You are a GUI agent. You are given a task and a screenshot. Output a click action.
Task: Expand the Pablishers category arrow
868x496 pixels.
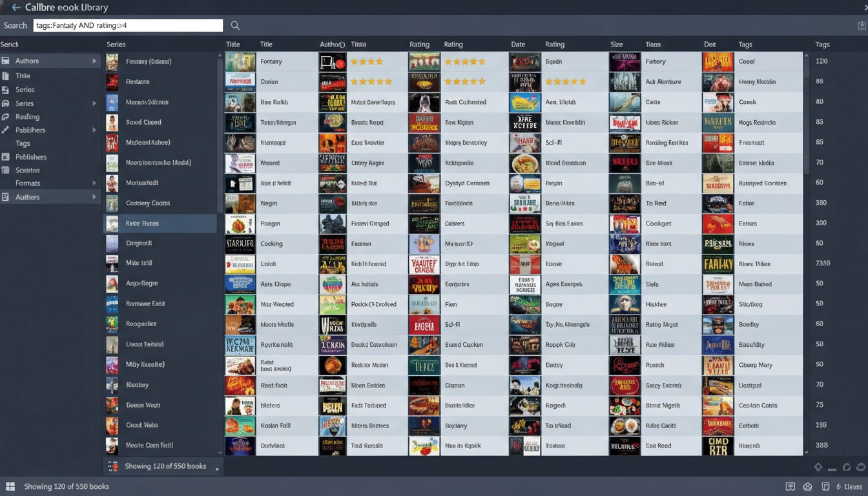point(94,130)
